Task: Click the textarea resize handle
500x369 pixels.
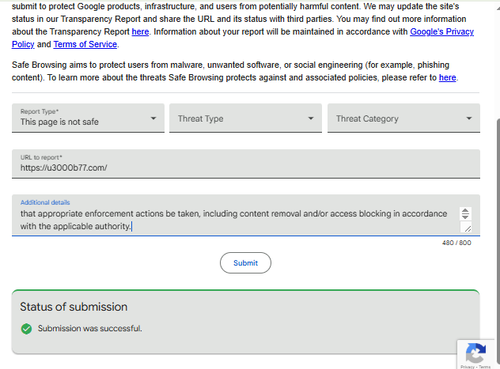Action: tap(468, 228)
